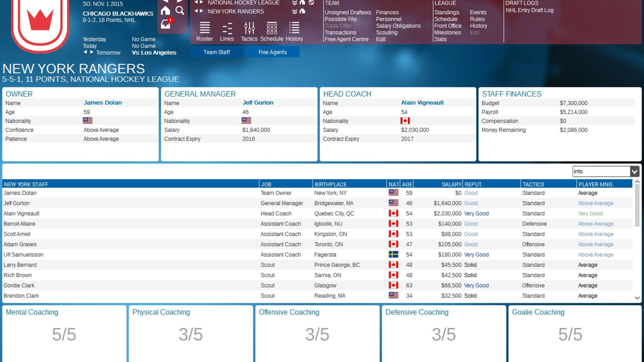The width and height of the screenshot is (644, 362).
Task: Open the Milestones league menu item
Action: 447,33
